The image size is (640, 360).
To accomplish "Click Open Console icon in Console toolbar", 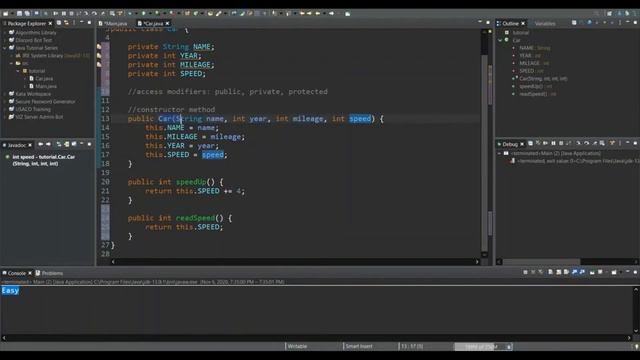I will (x=614, y=272).
